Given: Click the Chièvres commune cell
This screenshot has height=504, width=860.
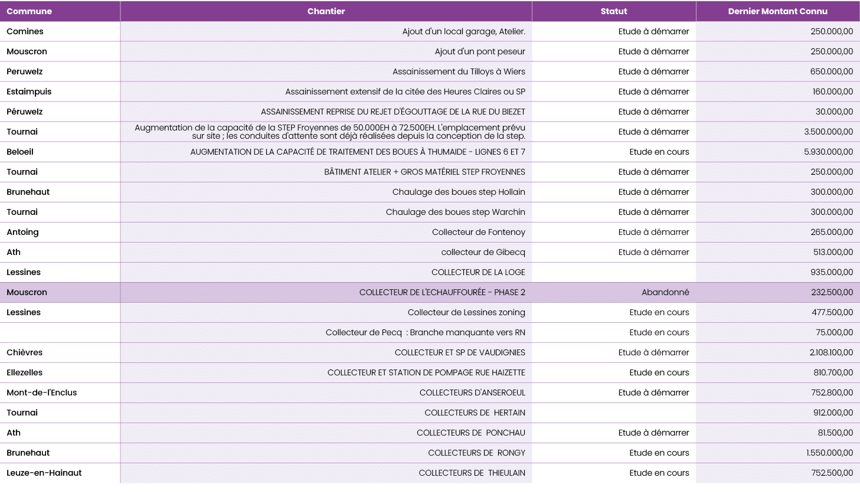Looking at the screenshot, I should (x=25, y=352).
